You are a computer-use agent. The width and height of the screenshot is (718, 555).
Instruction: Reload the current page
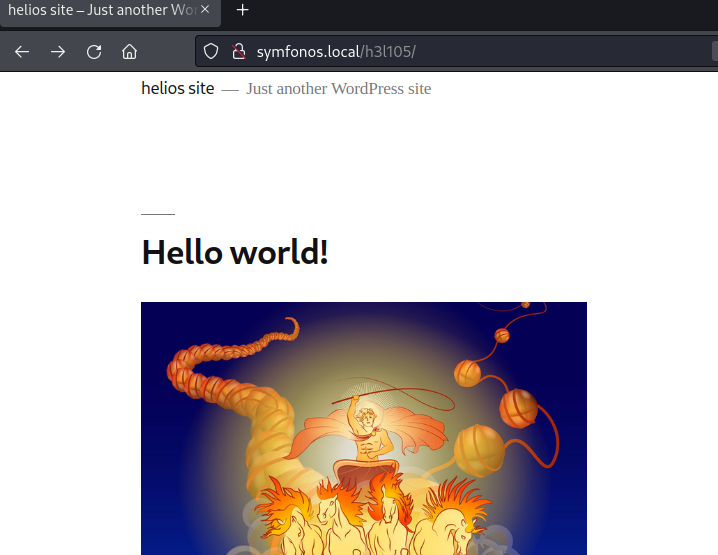(94, 52)
